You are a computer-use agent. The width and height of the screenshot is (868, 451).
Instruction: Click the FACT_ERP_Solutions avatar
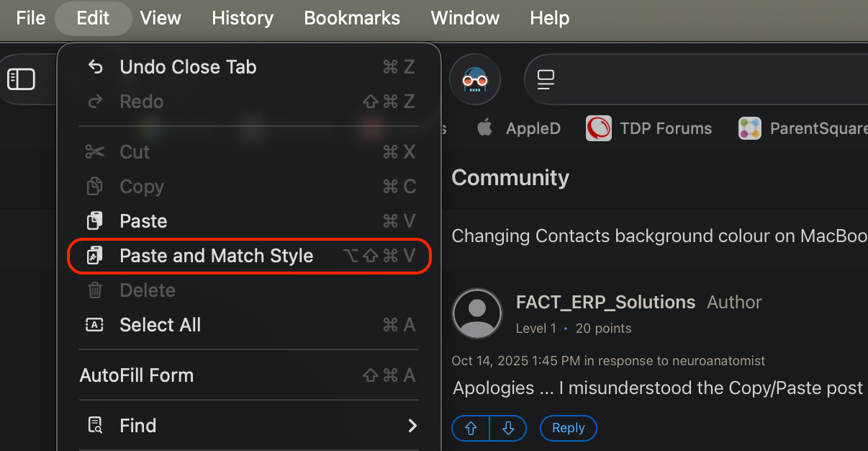476,313
